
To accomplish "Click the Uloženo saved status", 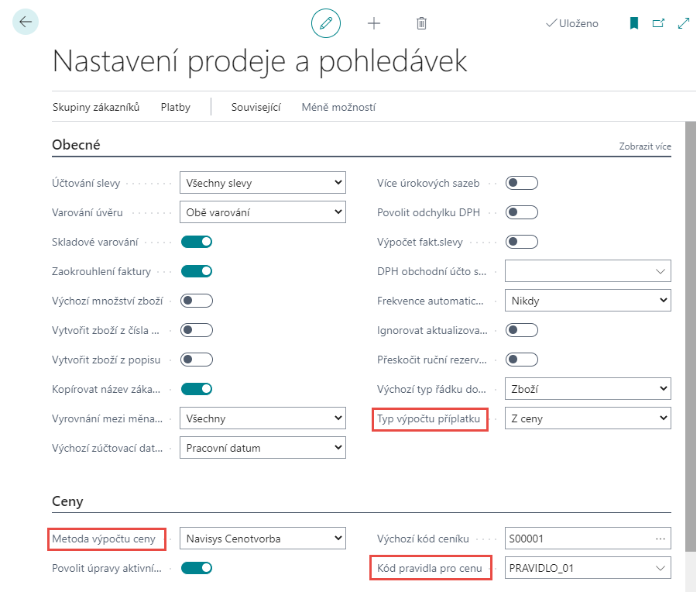I will pos(572,23).
